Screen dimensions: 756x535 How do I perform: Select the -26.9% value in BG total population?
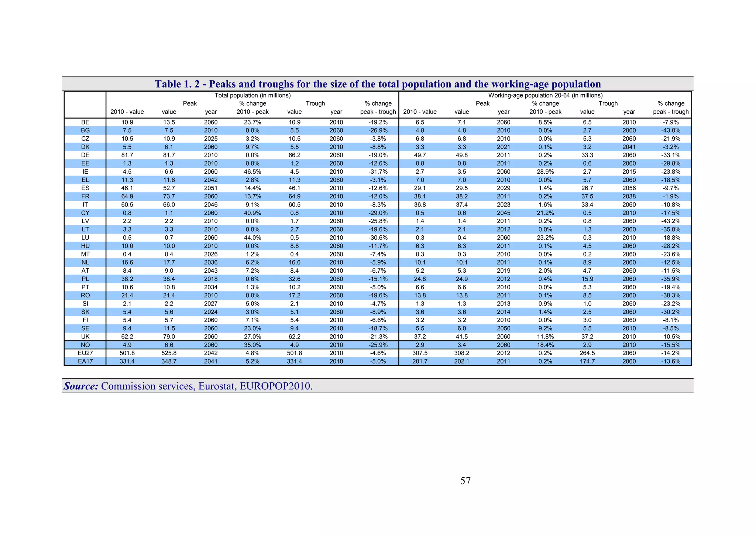point(378,130)
